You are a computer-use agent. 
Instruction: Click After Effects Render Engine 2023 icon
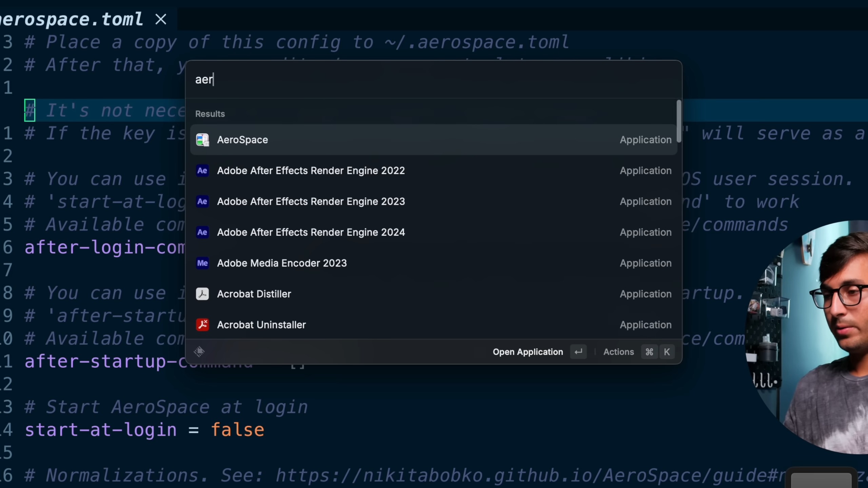(x=202, y=201)
